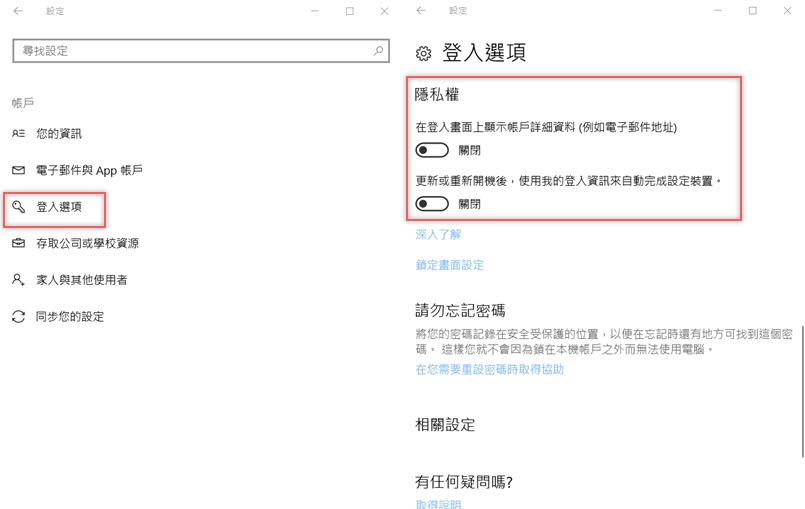Click the 取得說明 link

click(x=438, y=504)
